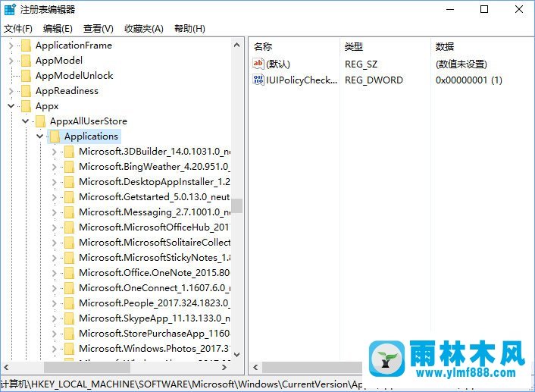Select the IUIPolicyCheck value name
Screen dimensions: 535x392
tap(302, 80)
